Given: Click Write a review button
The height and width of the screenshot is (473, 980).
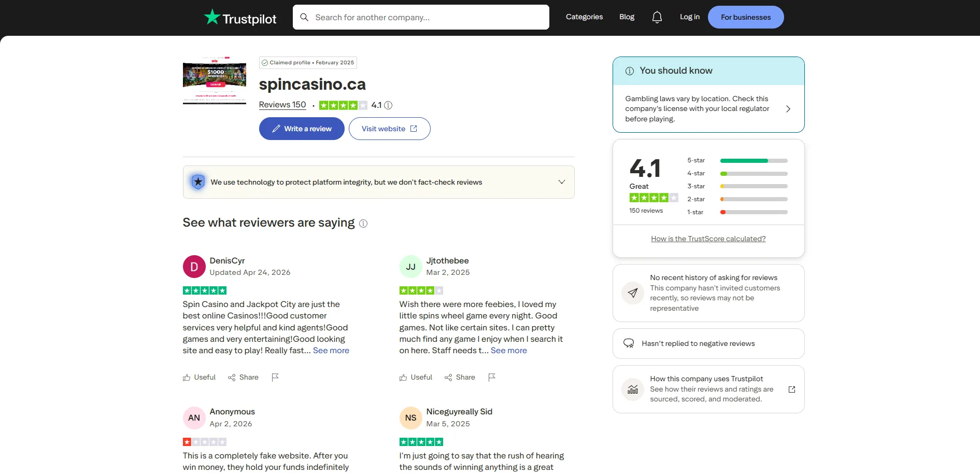Looking at the screenshot, I should [302, 129].
